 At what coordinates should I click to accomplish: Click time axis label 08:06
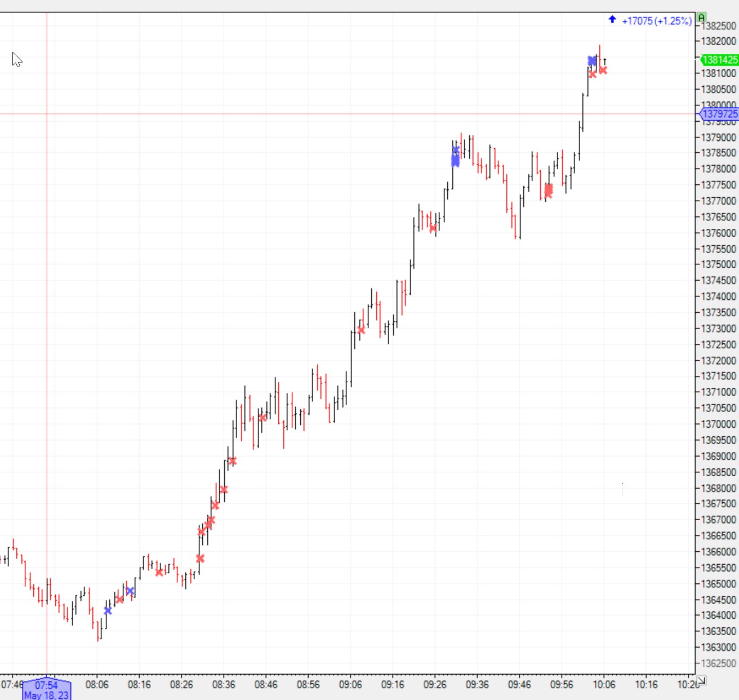(x=97, y=685)
